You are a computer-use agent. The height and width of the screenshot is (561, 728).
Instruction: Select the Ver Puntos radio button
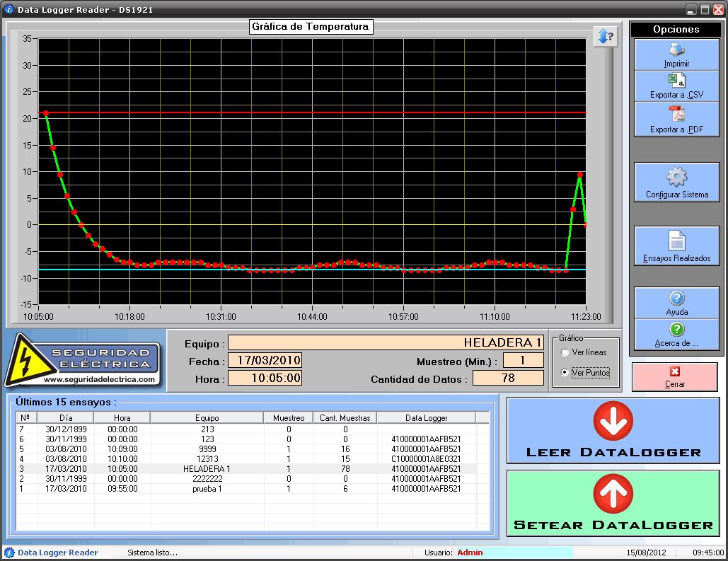(x=565, y=372)
